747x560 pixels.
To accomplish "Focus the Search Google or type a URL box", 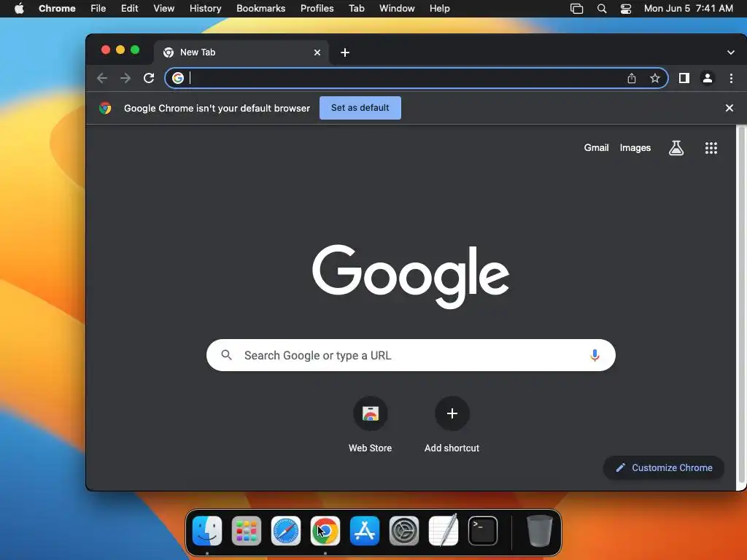I will pos(411,355).
